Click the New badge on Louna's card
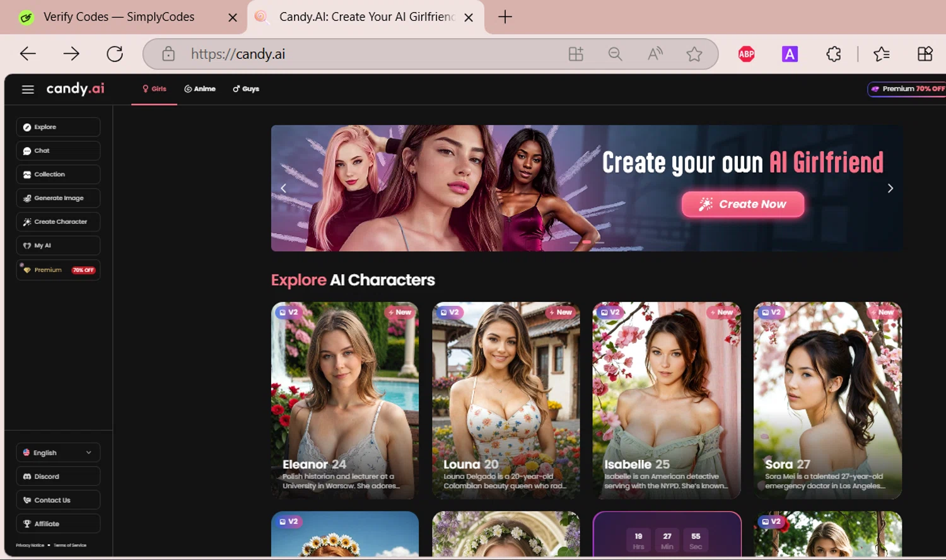 [561, 312]
